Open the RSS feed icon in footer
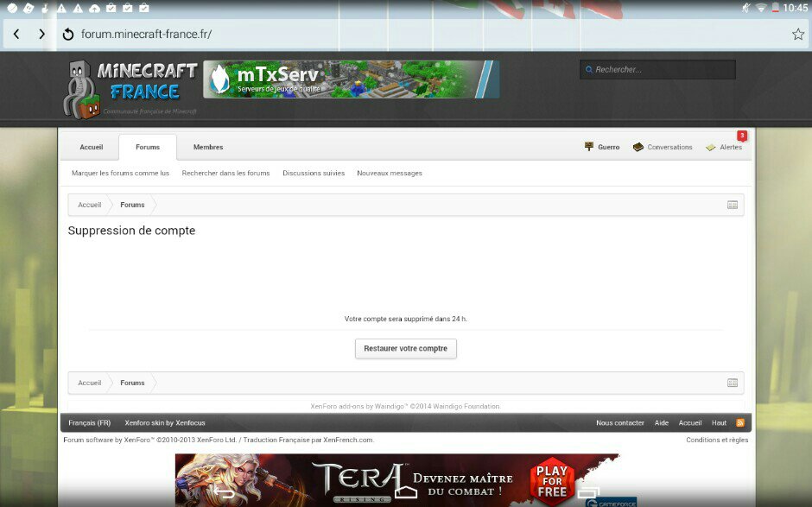Screen dimensions: 812x507 point(740,423)
